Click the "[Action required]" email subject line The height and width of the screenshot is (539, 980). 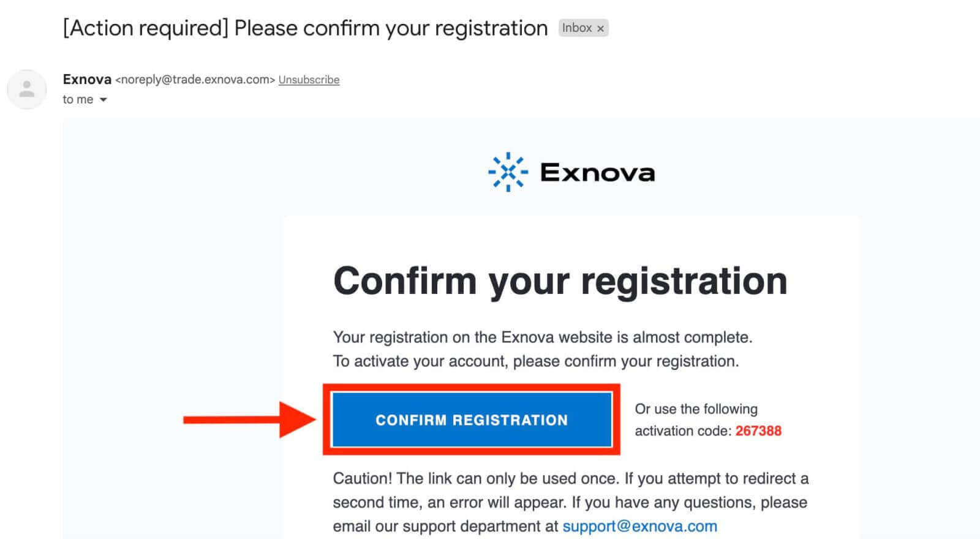pos(305,28)
